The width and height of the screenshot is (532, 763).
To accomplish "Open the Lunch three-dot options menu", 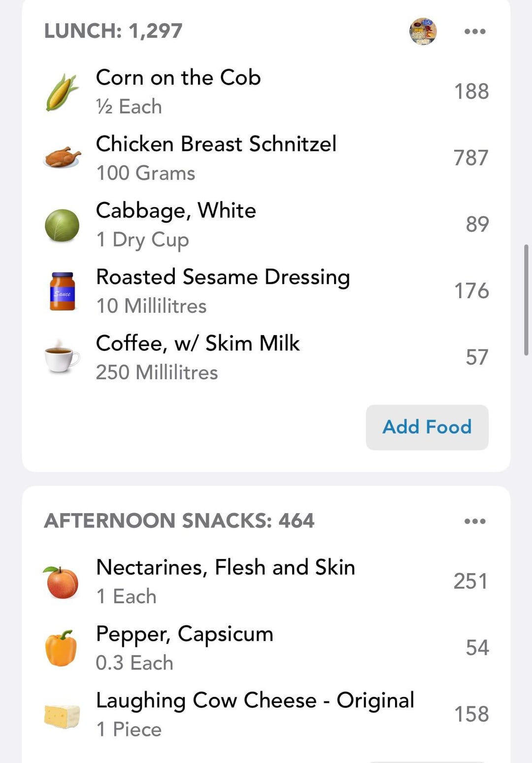I will coord(475,32).
